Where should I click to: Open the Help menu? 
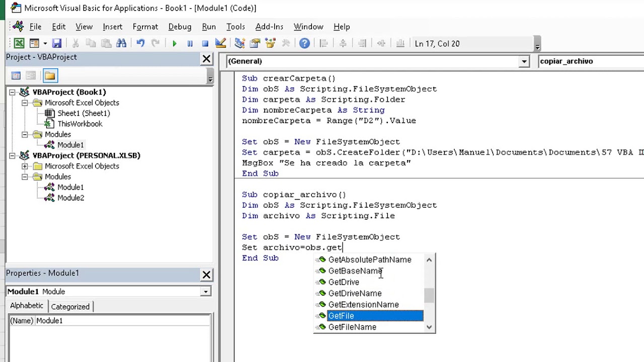click(342, 27)
